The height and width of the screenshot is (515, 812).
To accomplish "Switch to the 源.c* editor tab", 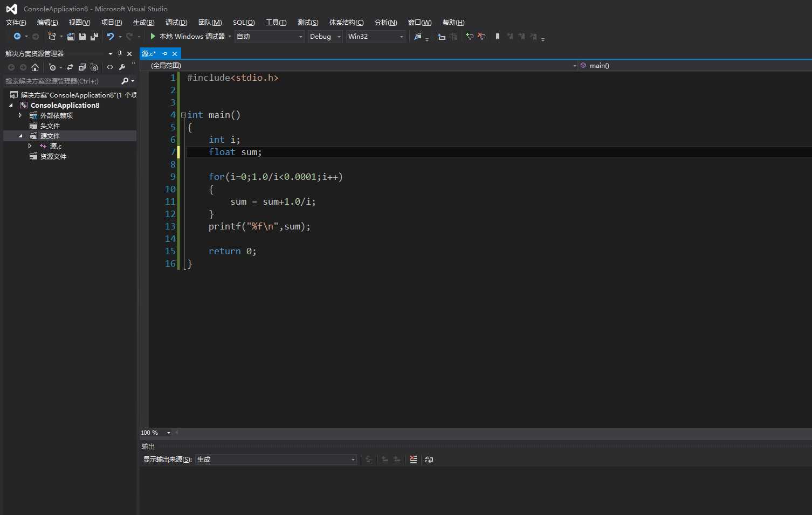I will coord(149,53).
